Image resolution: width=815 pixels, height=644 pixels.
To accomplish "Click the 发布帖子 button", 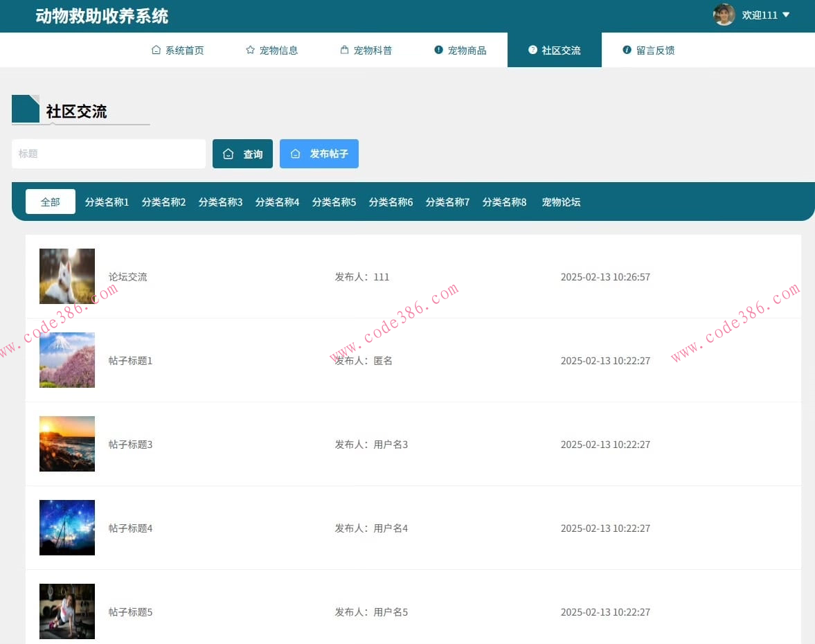I will pos(319,154).
